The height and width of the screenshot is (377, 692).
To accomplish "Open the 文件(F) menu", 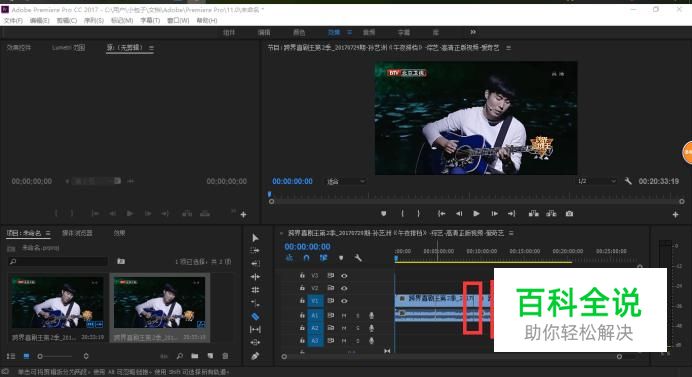I will coord(13,20).
